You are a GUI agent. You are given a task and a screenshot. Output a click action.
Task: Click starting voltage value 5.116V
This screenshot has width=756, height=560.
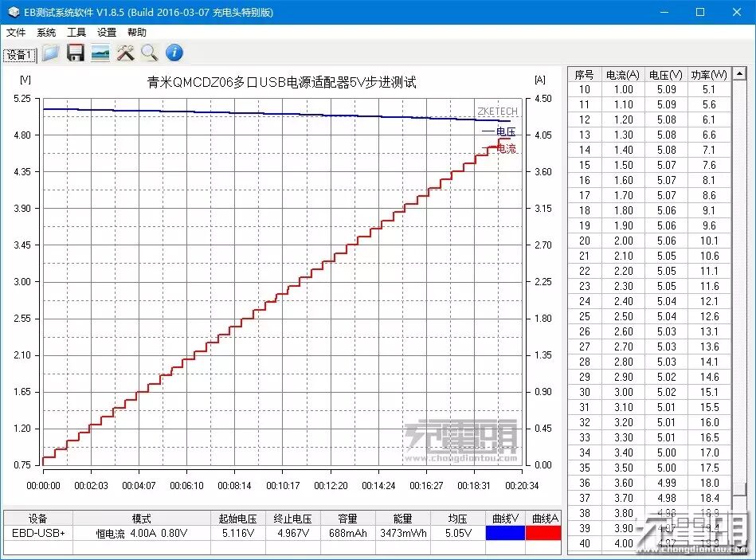click(237, 533)
